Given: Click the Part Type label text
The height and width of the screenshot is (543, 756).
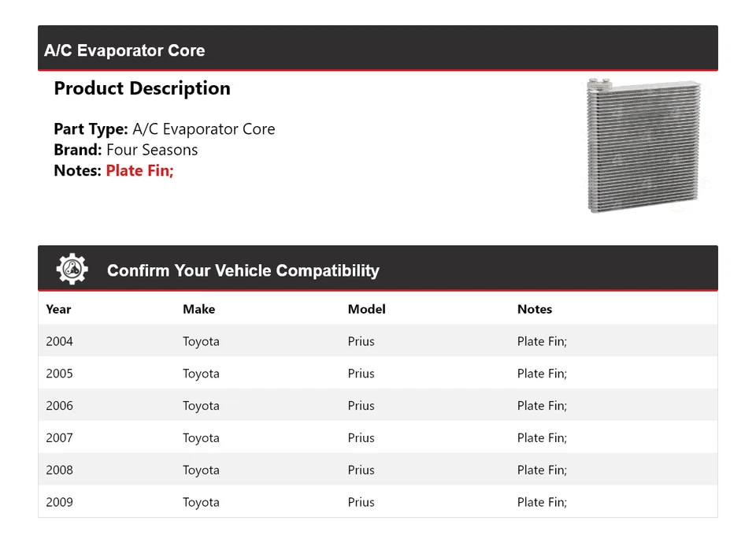Looking at the screenshot, I should coord(91,129).
